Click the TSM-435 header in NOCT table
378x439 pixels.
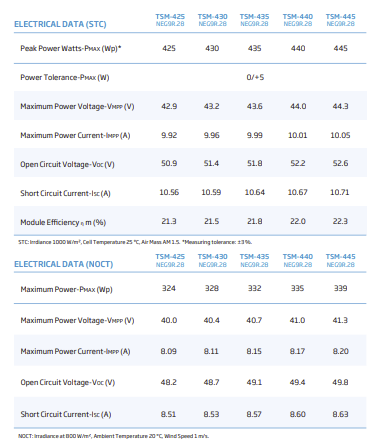click(x=254, y=260)
